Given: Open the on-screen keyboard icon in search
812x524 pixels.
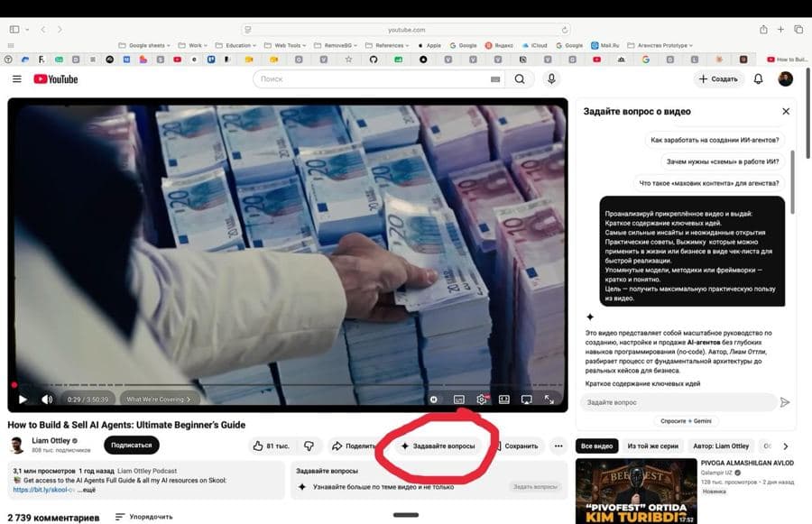Looking at the screenshot, I should point(495,79).
